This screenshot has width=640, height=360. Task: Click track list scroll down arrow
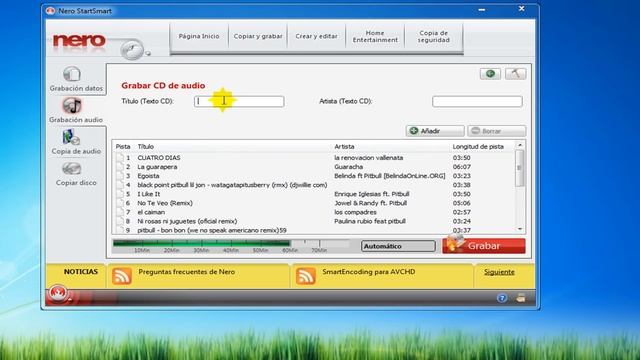(520, 229)
